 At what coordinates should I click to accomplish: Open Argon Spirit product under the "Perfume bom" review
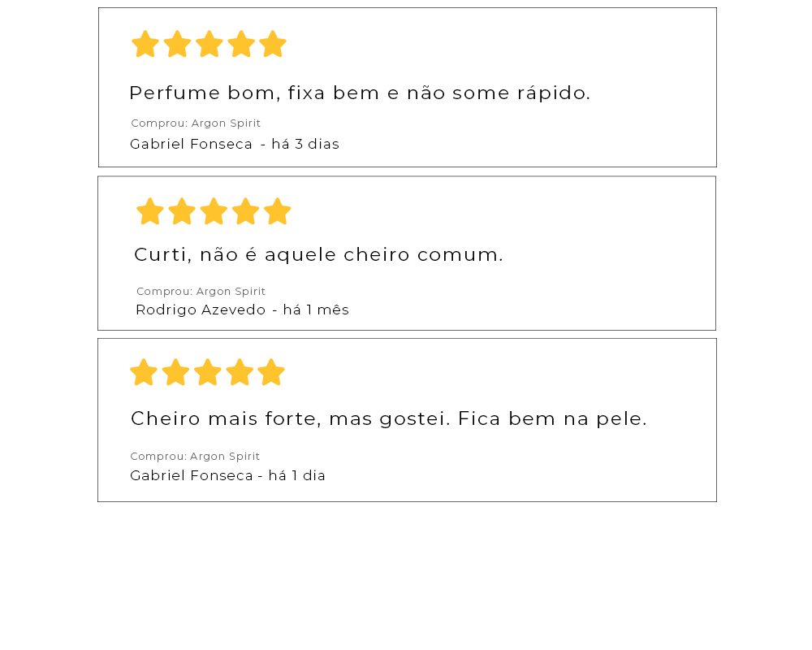pyautogui.click(x=226, y=123)
